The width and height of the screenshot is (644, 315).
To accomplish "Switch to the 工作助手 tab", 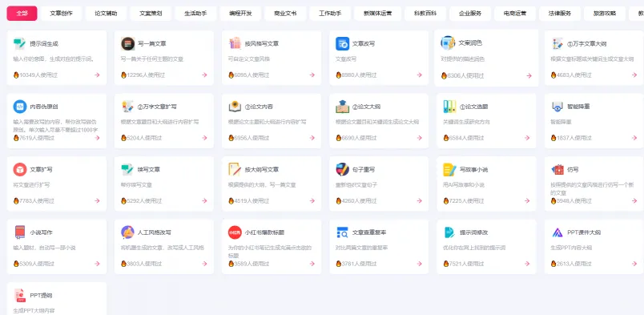I will pyautogui.click(x=330, y=13).
